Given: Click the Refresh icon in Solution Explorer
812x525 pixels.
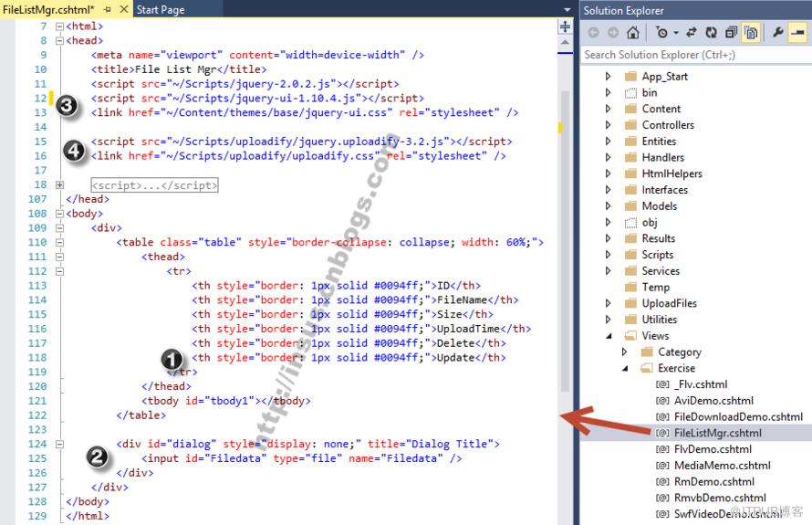Looking at the screenshot, I should (711, 33).
